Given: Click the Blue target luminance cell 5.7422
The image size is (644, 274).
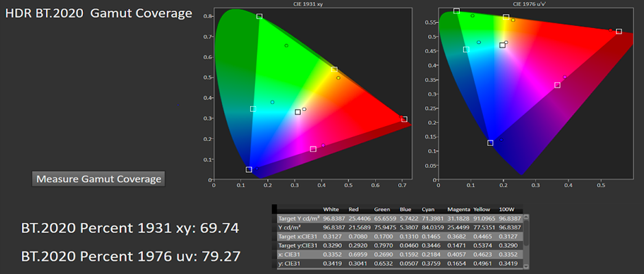Looking at the screenshot, I should point(408,219).
